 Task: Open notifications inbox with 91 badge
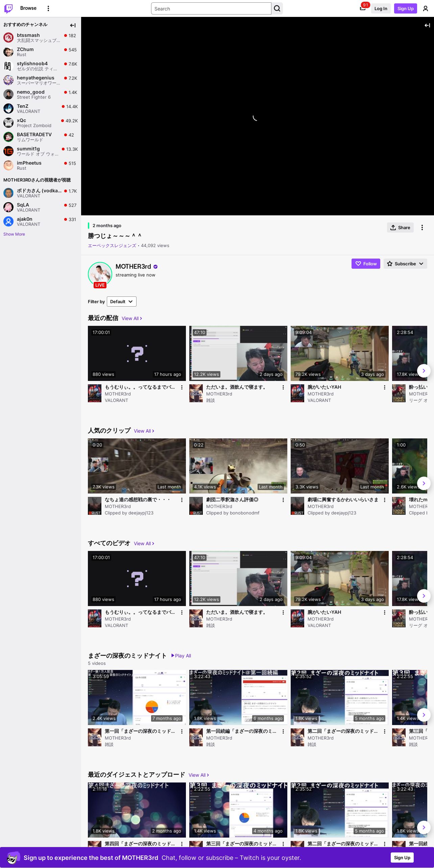click(363, 8)
